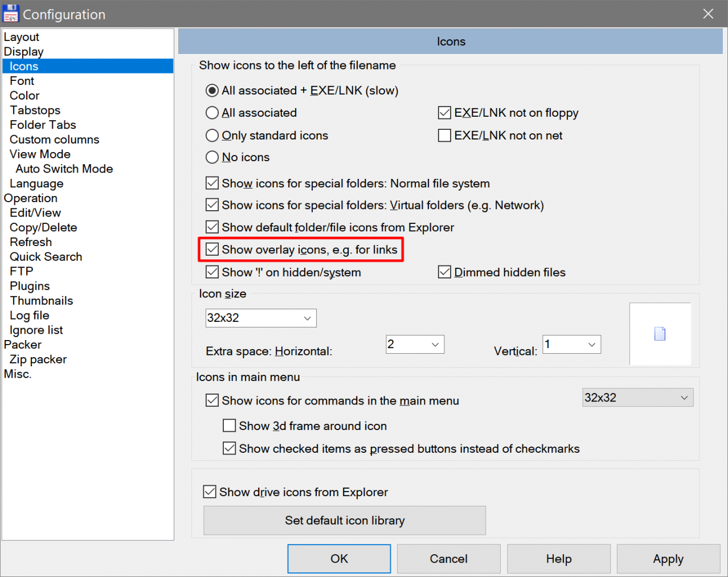Choose the 'No icons' radio button
The image size is (728, 577).
pyautogui.click(x=212, y=157)
